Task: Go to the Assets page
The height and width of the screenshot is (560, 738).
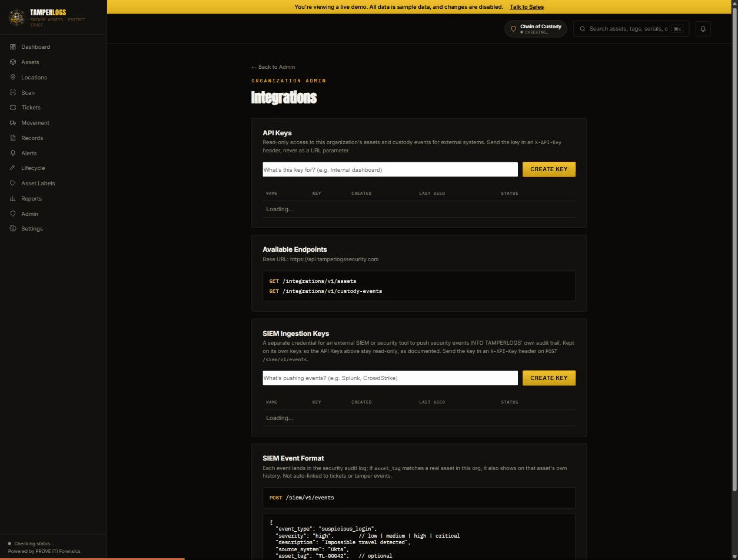Action: tap(53, 62)
